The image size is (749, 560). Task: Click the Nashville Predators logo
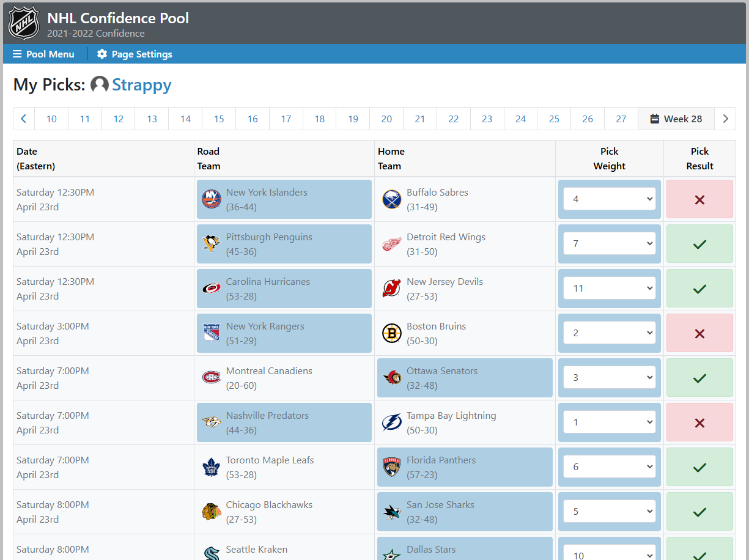(212, 422)
